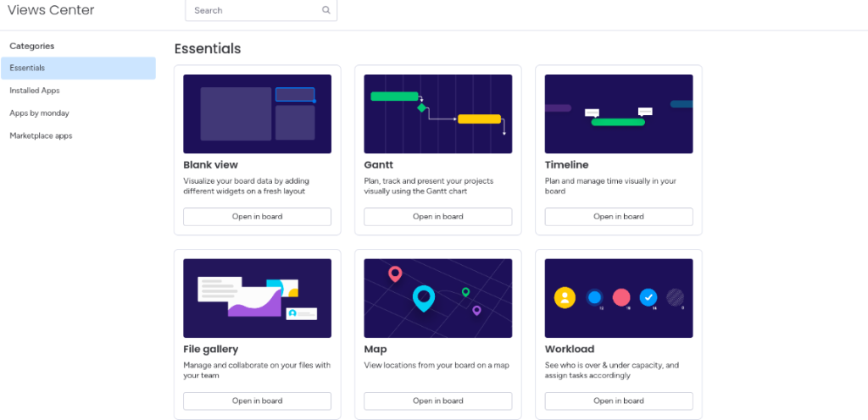Open Timeline view in board
Viewport: 868px width, 420px height.
pos(619,217)
